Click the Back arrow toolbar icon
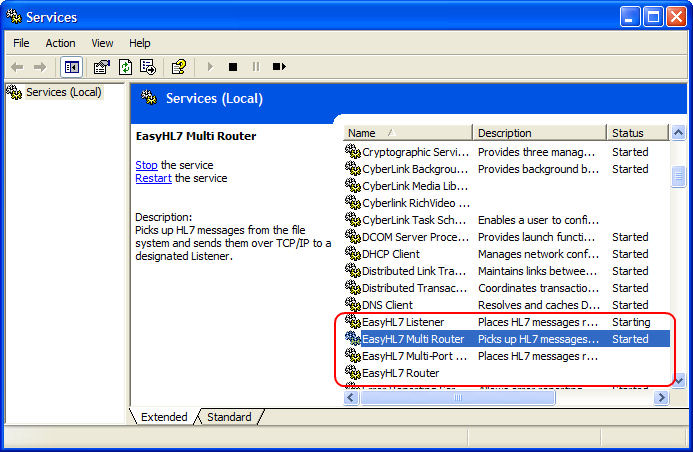The height and width of the screenshot is (452, 693). (17, 67)
